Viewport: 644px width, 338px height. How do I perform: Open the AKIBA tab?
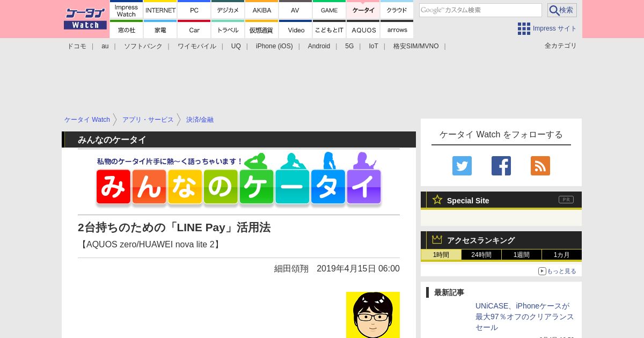point(262,10)
